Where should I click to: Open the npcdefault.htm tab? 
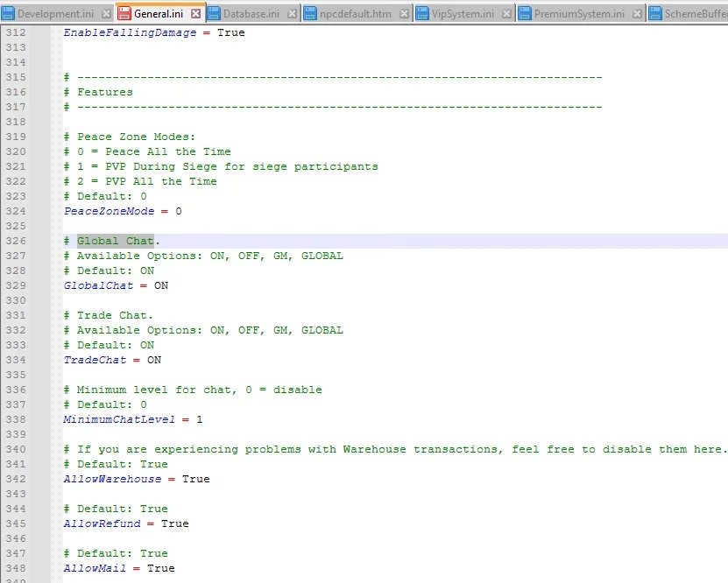pyautogui.click(x=355, y=14)
